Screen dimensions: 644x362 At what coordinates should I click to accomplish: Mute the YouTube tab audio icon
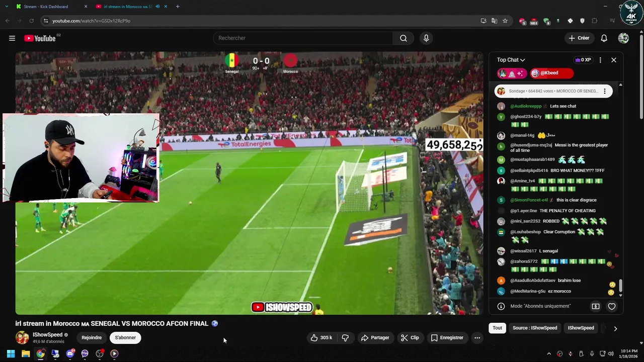157,7
